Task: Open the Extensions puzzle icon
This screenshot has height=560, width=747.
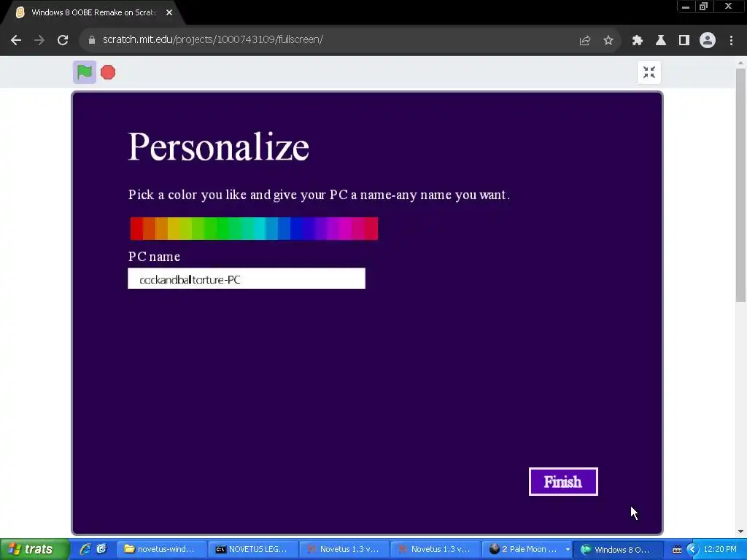Action: [638, 41]
